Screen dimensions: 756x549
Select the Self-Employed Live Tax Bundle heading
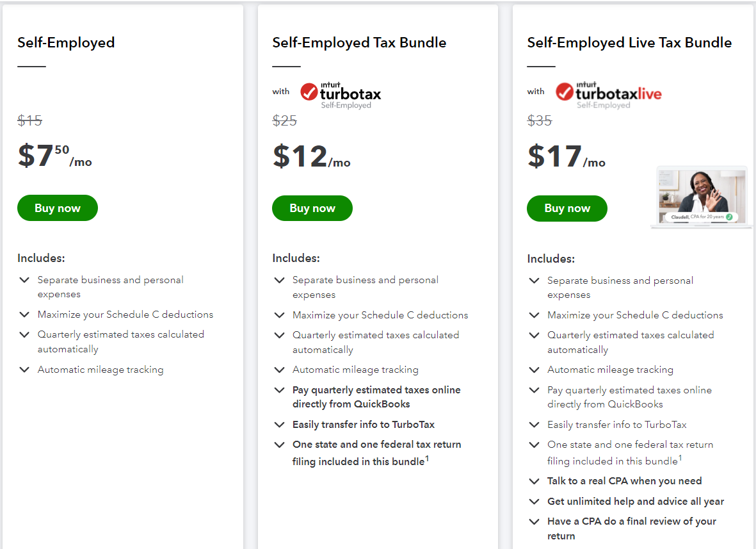coord(629,42)
